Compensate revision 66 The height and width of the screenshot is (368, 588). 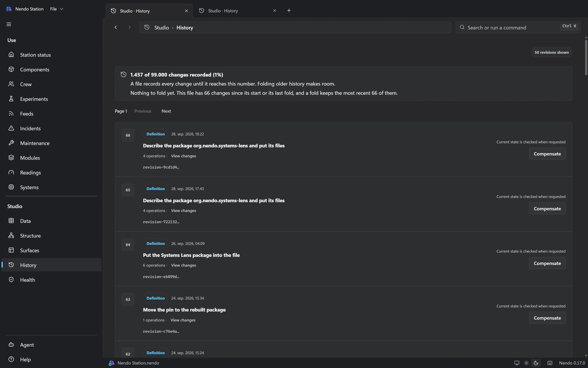pyautogui.click(x=547, y=154)
